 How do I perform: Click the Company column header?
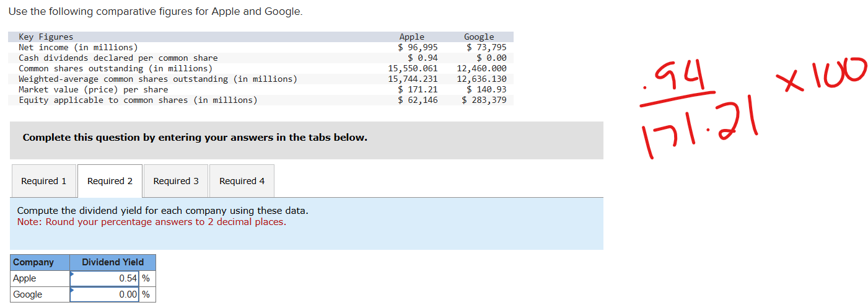(34, 262)
